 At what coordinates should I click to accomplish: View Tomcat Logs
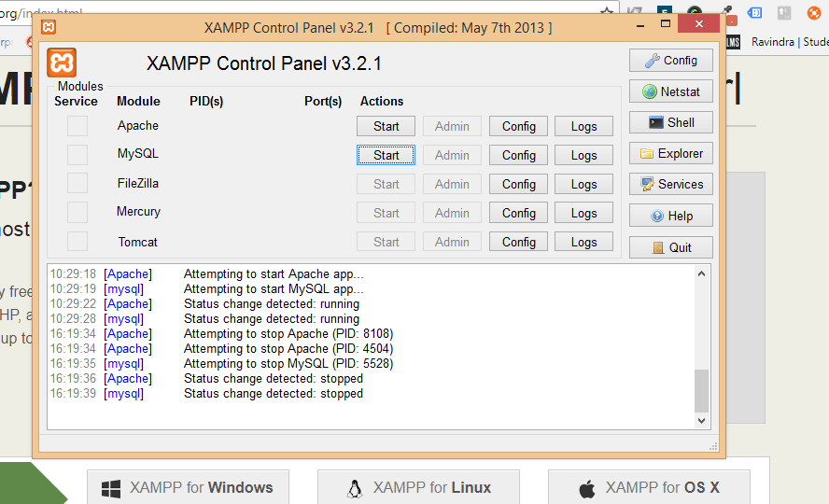coord(583,242)
